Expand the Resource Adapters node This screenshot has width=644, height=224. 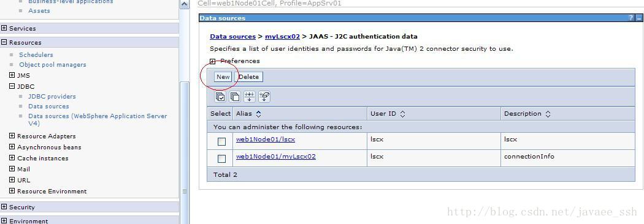coord(12,136)
